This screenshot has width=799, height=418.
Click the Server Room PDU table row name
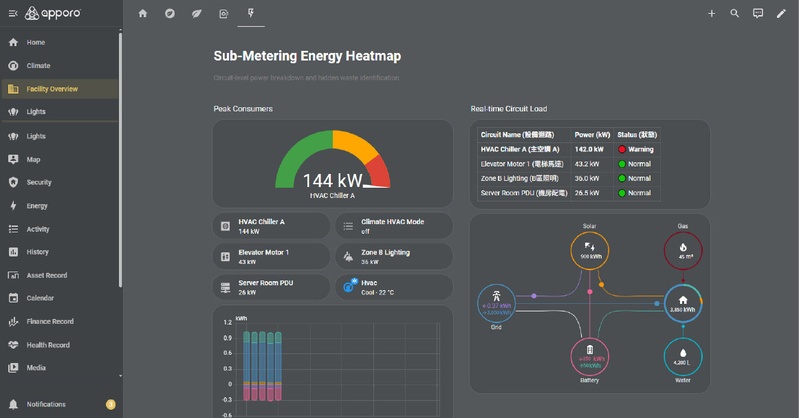coord(524,193)
